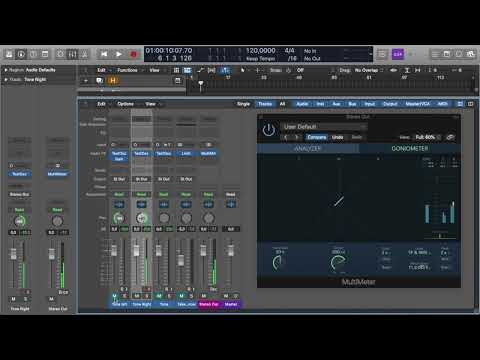
Task: Add a new track with the plus button
Action: (86, 80)
